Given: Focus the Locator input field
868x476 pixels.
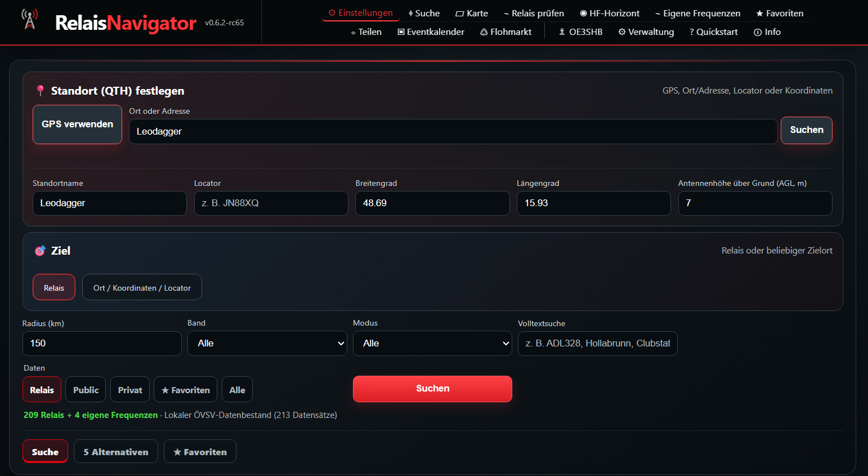Looking at the screenshot, I should point(271,203).
